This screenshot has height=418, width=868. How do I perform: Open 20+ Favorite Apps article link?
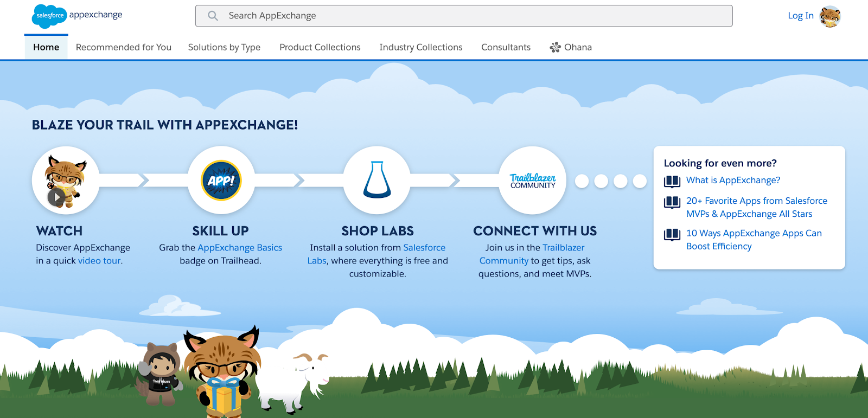point(757,207)
